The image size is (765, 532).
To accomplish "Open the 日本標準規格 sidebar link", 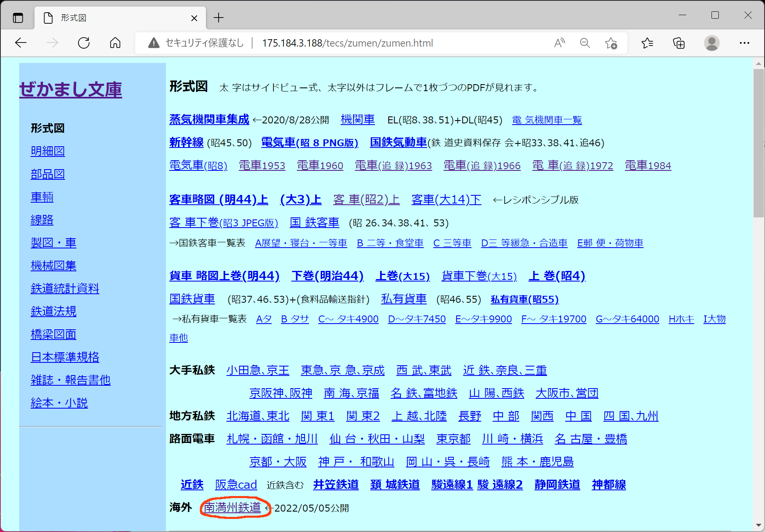I will click(65, 357).
